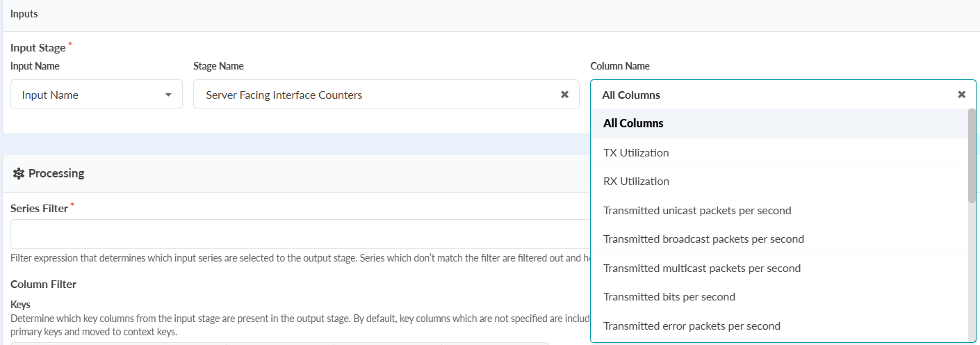The width and height of the screenshot is (980, 345).
Task: Select All Columns option in list
Action: 633,124
